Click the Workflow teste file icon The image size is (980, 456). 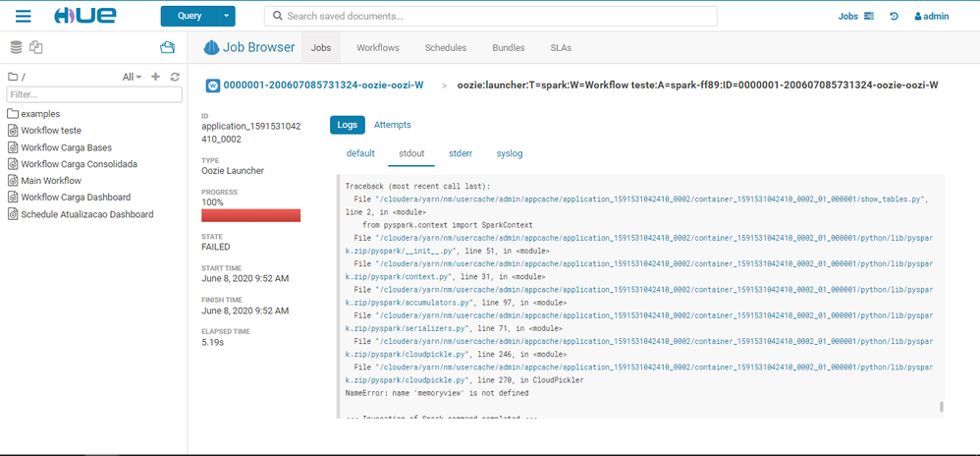click(13, 131)
